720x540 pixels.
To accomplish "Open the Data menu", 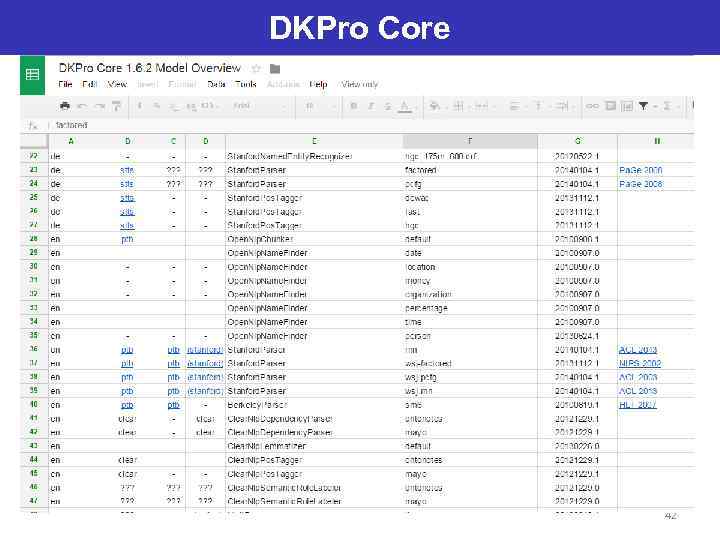I will click(216, 84).
